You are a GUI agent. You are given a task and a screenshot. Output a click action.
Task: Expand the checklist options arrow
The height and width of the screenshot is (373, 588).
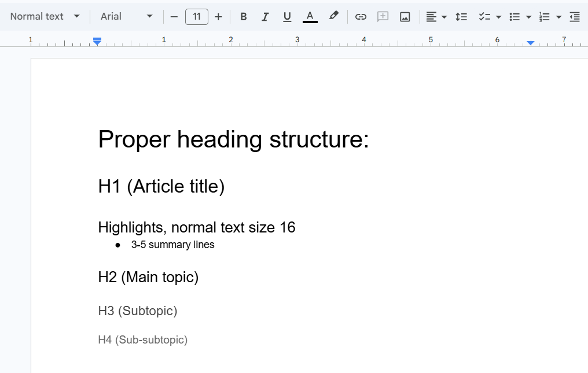pos(499,17)
